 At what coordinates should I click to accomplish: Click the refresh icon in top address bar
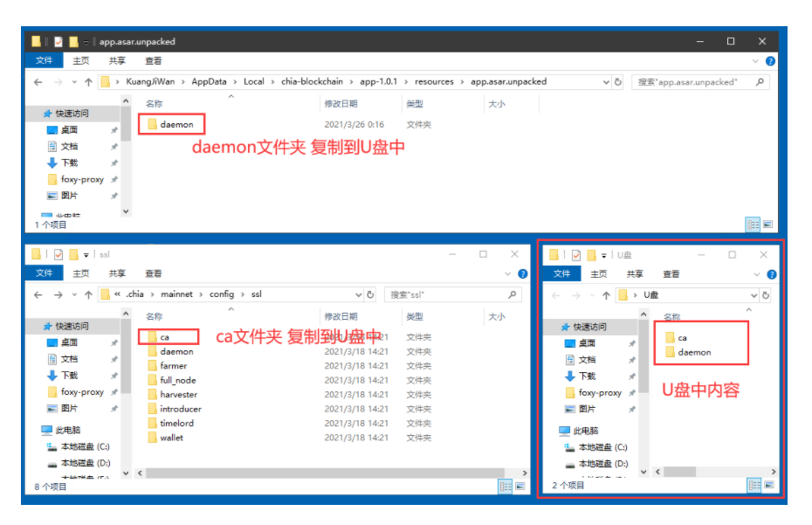pos(618,82)
